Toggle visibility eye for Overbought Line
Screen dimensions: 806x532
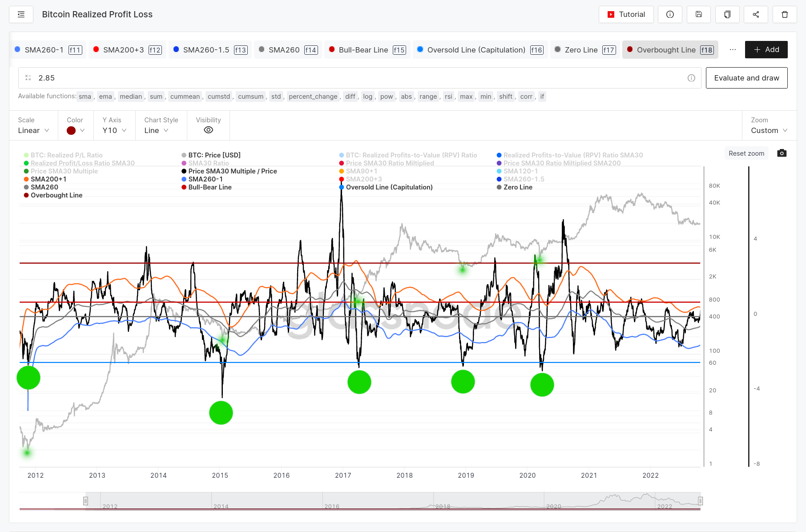pyautogui.click(x=208, y=130)
